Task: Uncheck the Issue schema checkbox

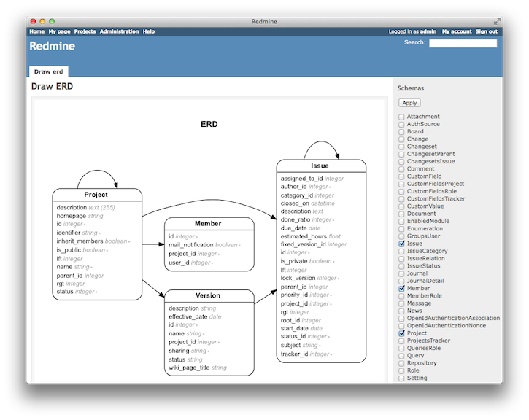Action: click(x=401, y=244)
